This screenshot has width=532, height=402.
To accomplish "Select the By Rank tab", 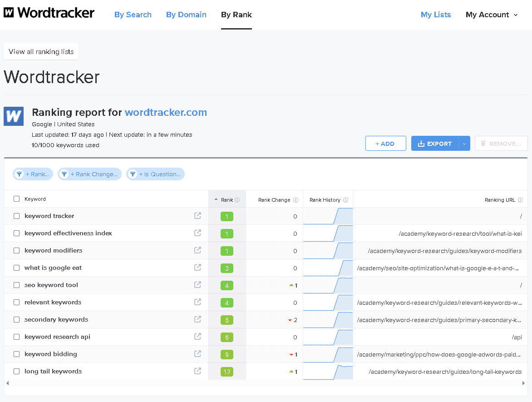I will click(x=236, y=15).
